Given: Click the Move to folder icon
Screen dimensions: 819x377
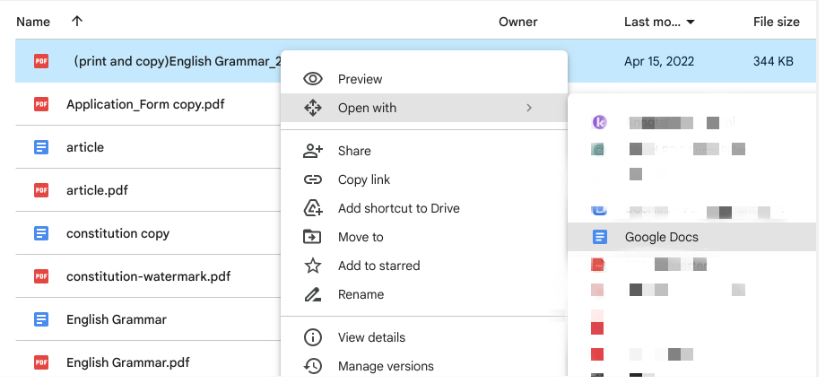Looking at the screenshot, I should coord(312,237).
